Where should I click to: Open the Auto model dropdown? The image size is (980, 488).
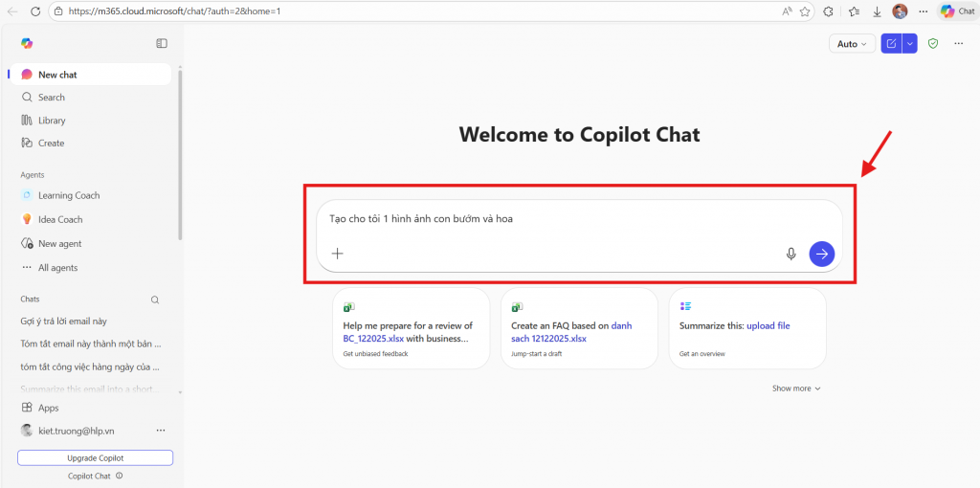click(x=852, y=44)
